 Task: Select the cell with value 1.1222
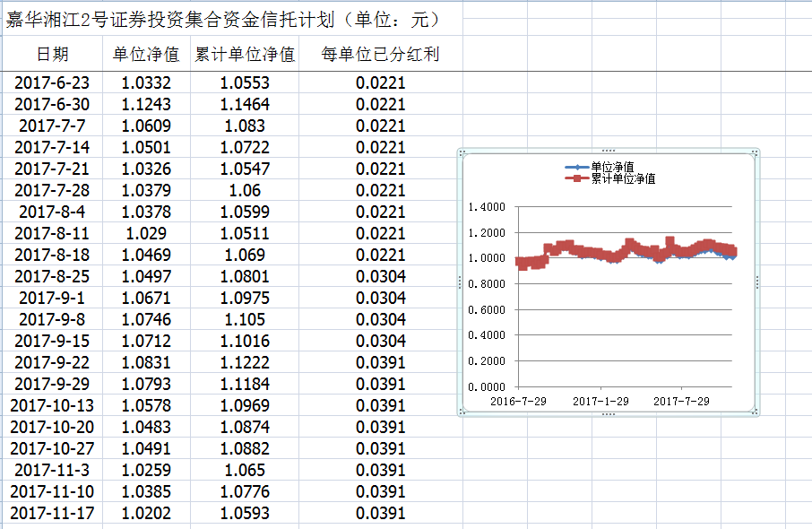245,362
